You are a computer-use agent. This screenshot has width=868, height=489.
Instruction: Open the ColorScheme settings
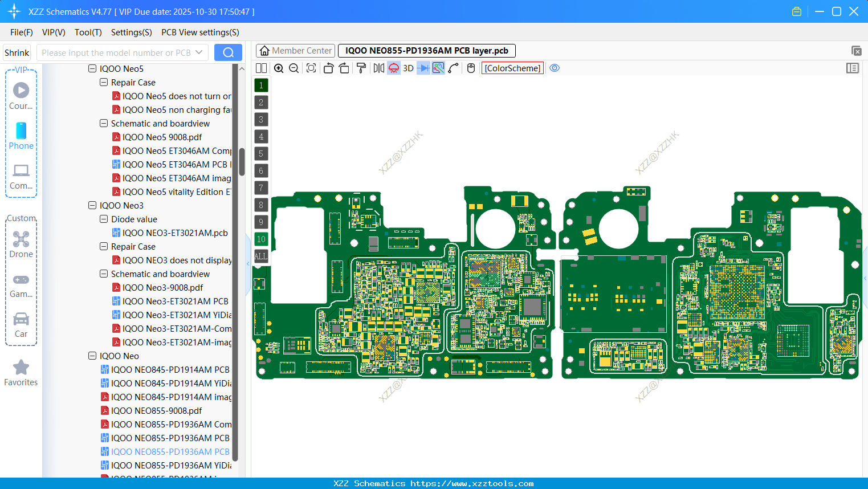(x=512, y=68)
